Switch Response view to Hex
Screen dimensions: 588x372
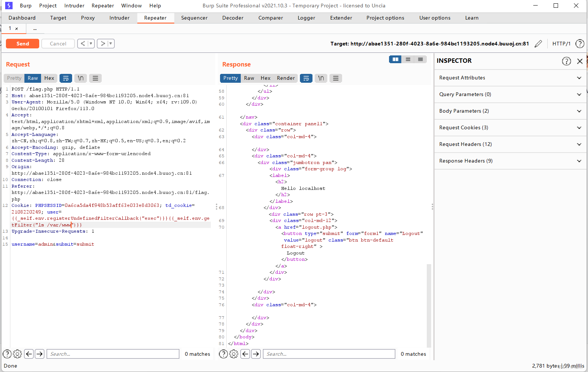coord(266,78)
